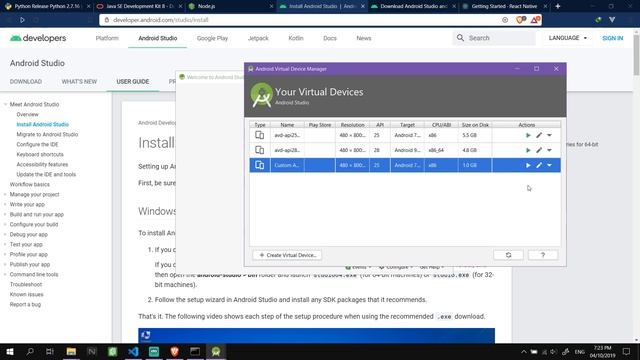Switch to Getting Started React Native tab
The height and width of the screenshot is (360, 640).
click(x=504, y=6)
